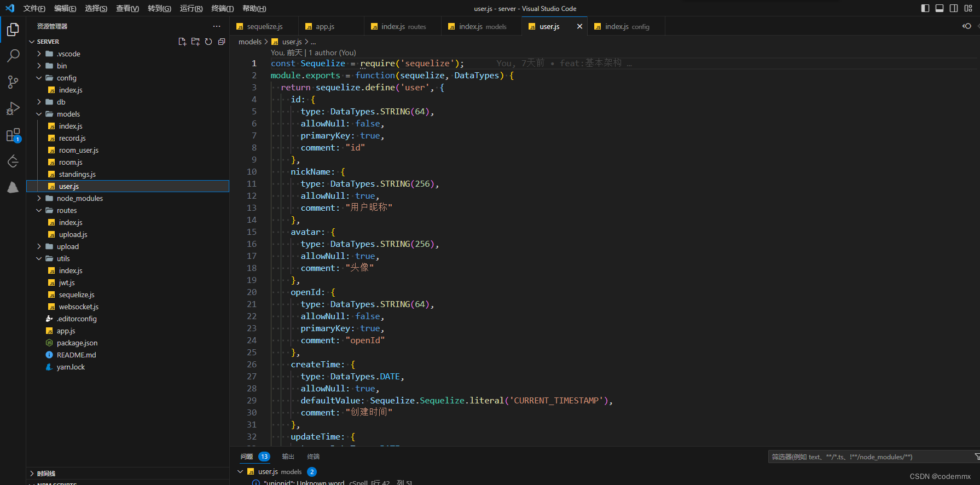Open the 选择(S) menu
980x485 pixels.
tap(96, 8)
